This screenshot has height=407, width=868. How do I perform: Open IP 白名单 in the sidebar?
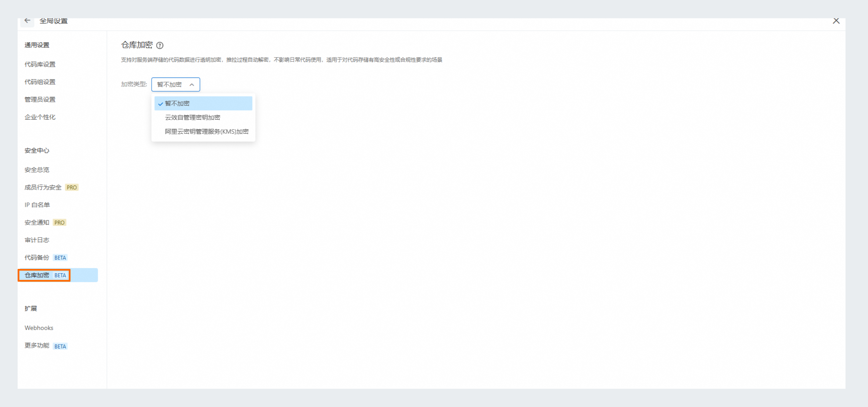point(37,205)
